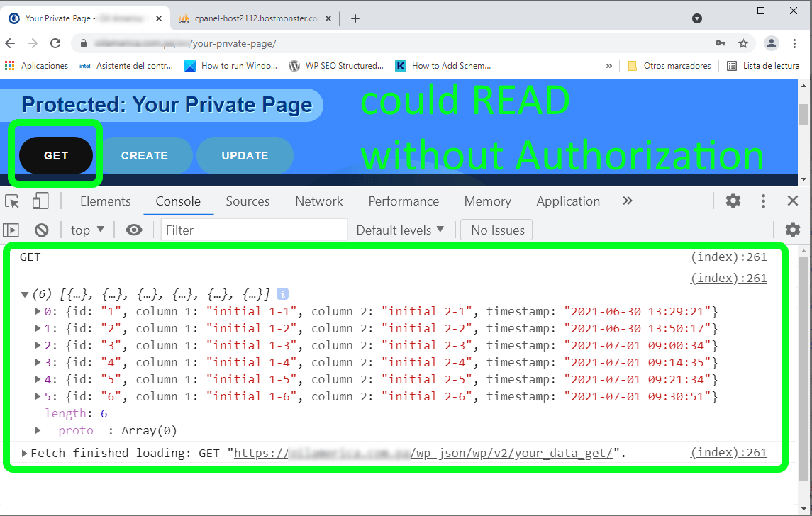
Task: Open (index):261 source link beside GET
Action: click(x=728, y=257)
